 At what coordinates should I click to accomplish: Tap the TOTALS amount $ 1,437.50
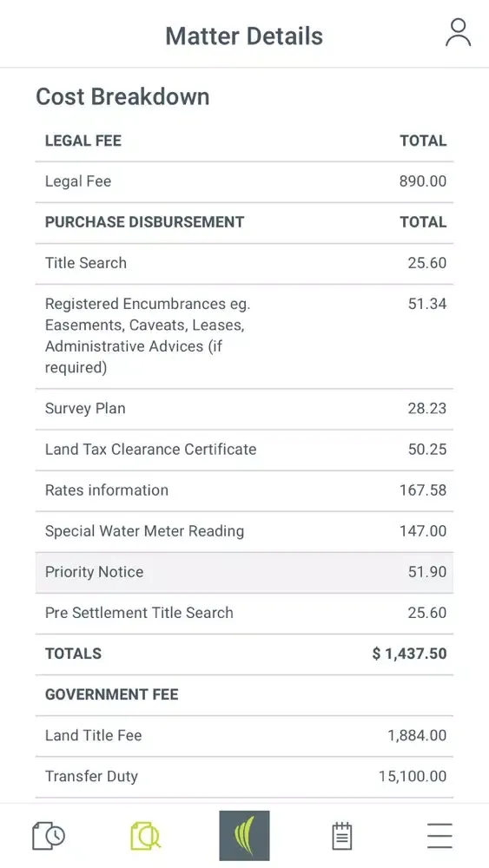click(x=409, y=654)
